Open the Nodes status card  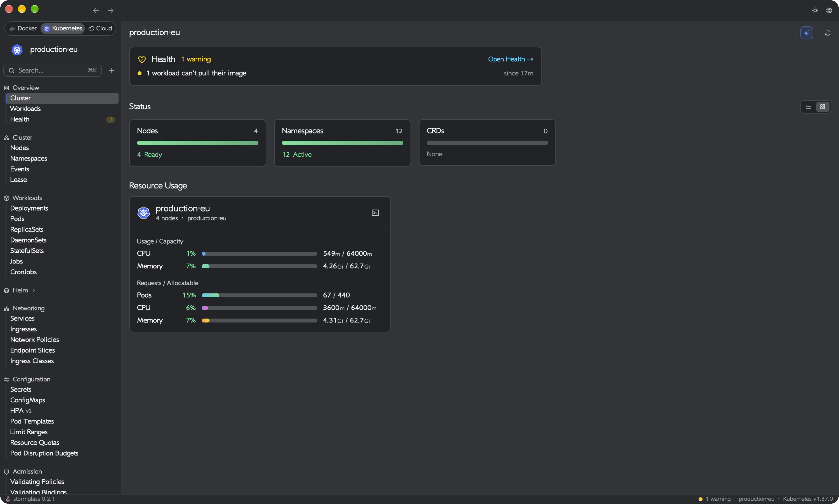[x=198, y=143]
